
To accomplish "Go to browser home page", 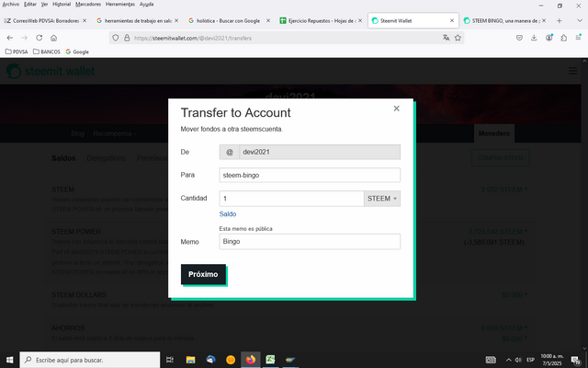I will [x=53, y=38].
